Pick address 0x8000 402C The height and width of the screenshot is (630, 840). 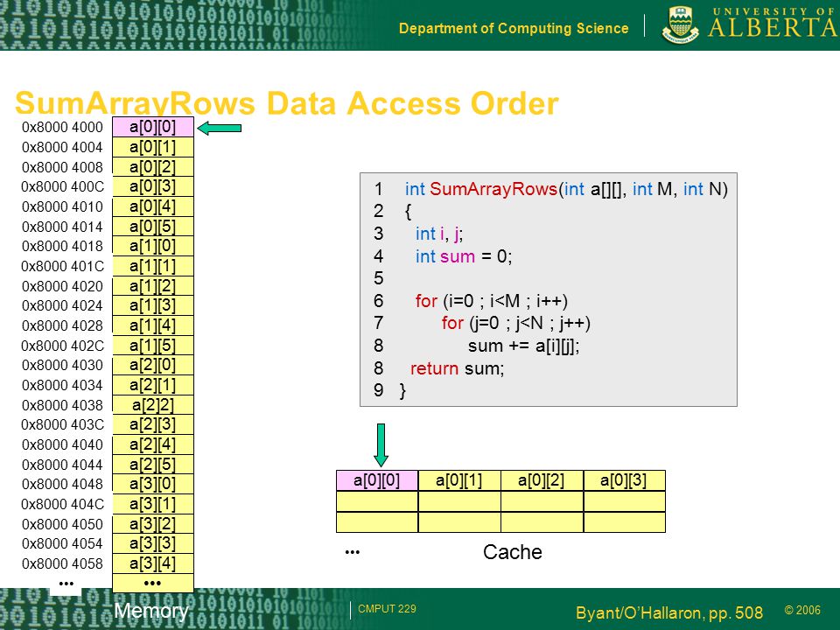click(63, 345)
